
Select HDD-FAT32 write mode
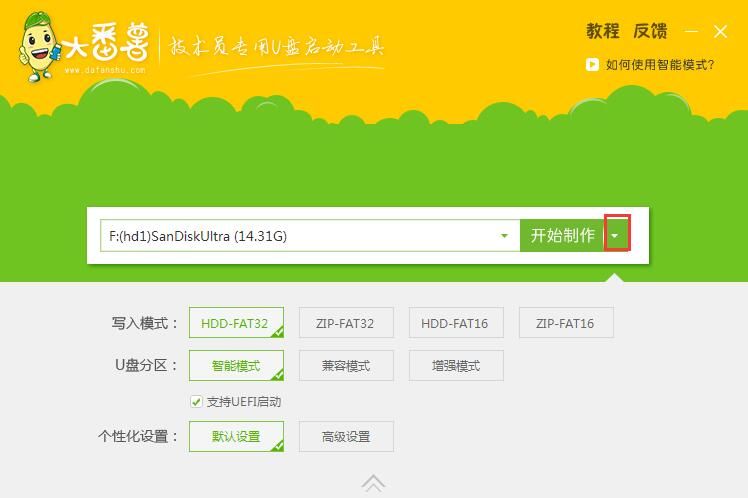point(236,323)
